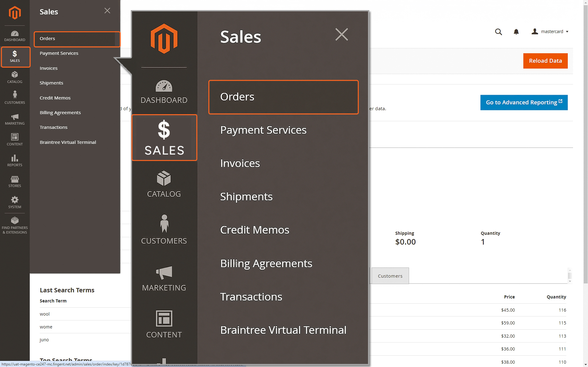Screen dimensions: 588x367
Task: Switch to the Customers tab
Action: pos(390,276)
